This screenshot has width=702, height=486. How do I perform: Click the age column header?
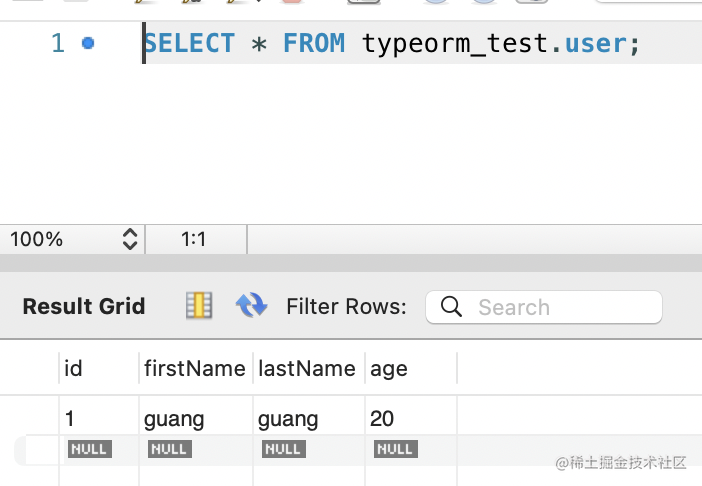click(x=389, y=368)
